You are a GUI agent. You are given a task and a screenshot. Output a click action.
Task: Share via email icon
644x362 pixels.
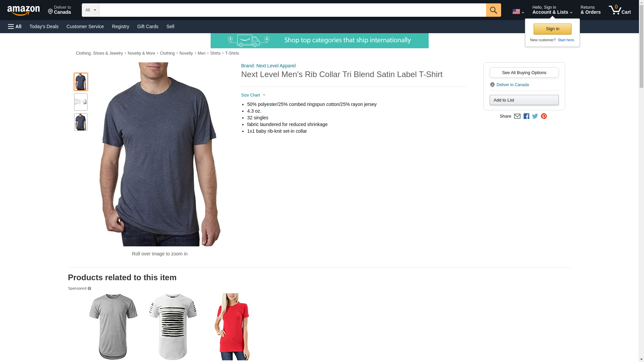(x=517, y=116)
